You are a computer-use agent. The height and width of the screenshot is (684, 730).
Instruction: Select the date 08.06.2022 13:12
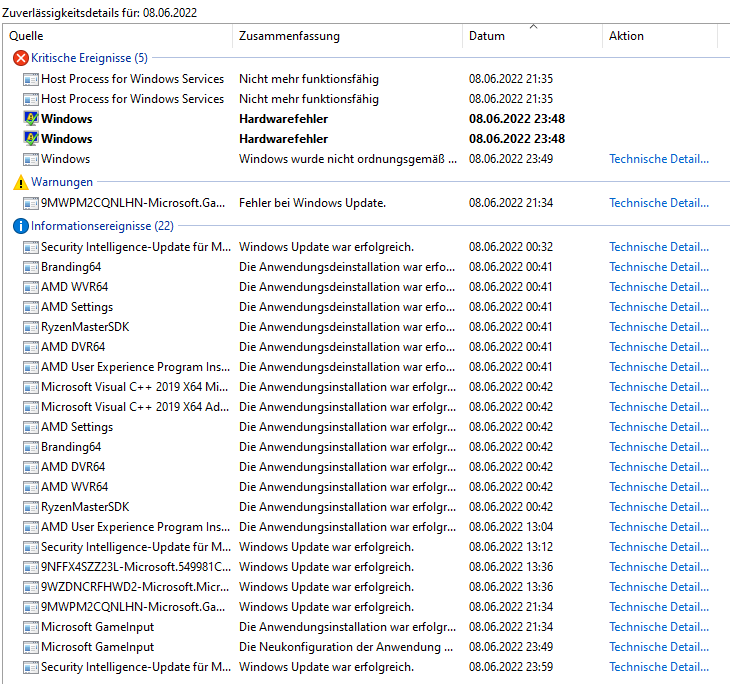511,548
